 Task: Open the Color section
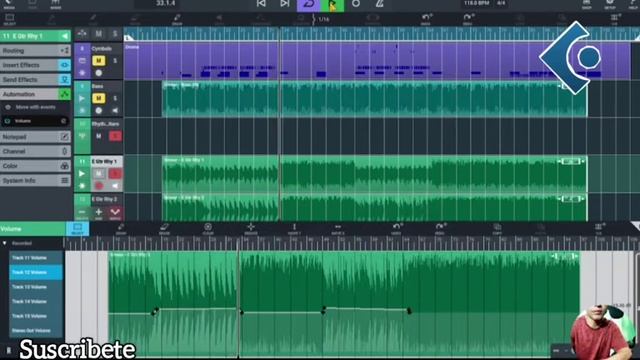[36, 166]
